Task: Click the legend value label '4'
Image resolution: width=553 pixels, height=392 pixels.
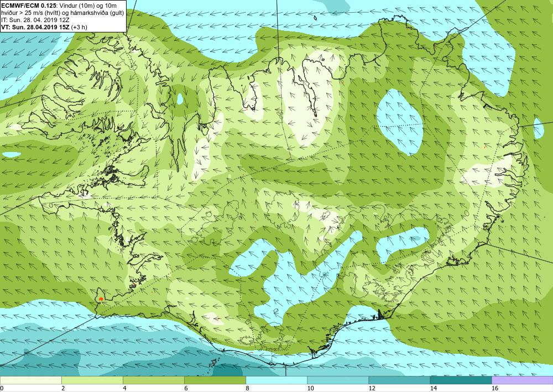Action: coord(124,388)
